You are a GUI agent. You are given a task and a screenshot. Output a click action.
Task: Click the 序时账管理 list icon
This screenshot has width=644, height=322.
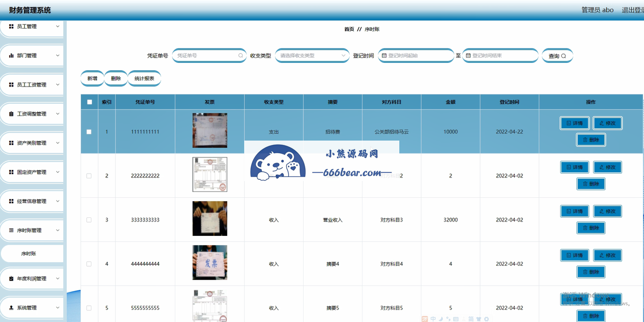(x=11, y=230)
